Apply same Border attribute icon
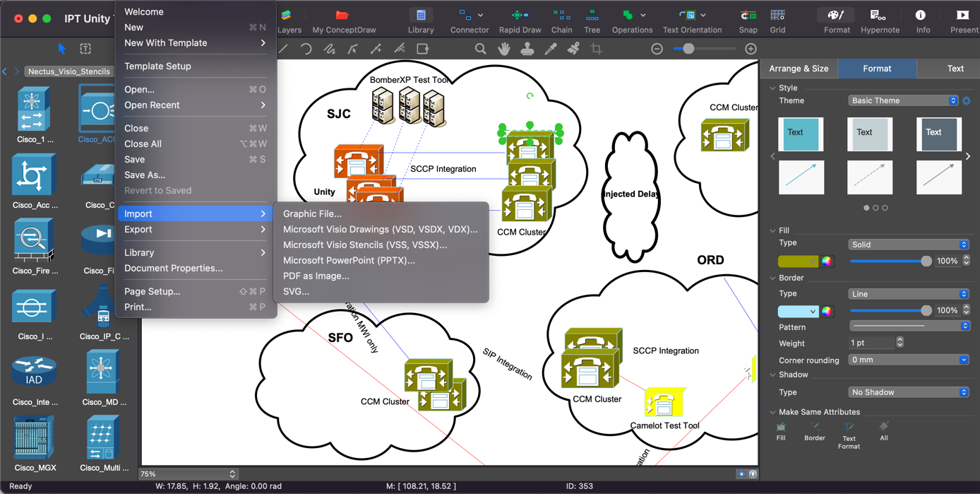 pyautogui.click(x=815, y=427)
